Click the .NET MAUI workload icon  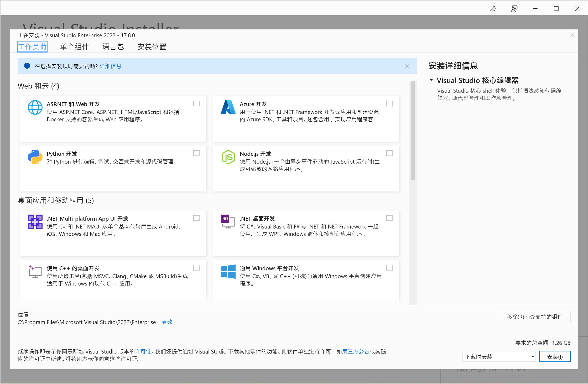click(x=35, y=222)
